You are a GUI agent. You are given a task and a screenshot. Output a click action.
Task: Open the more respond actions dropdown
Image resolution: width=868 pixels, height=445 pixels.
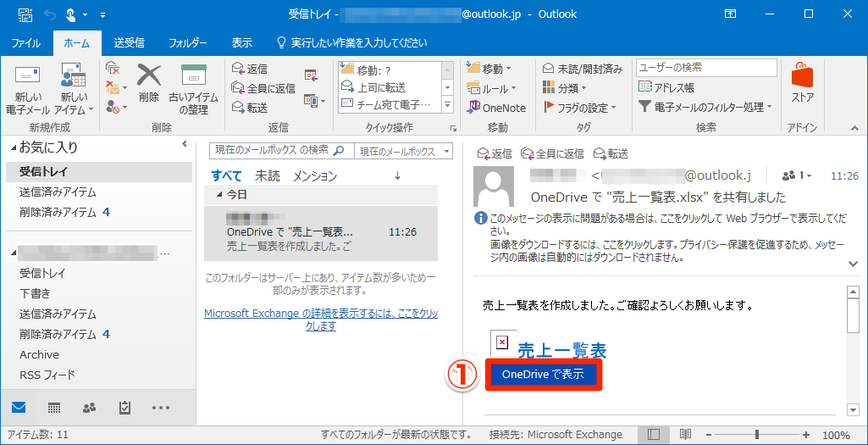point(314,101)
